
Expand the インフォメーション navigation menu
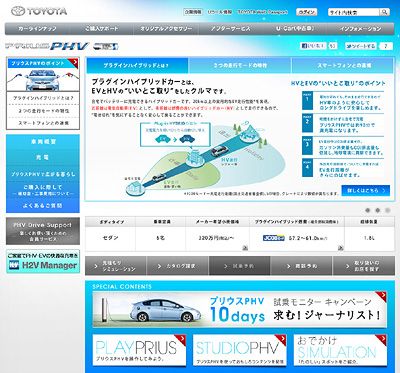pyautogui.click(x=360, y=29)
